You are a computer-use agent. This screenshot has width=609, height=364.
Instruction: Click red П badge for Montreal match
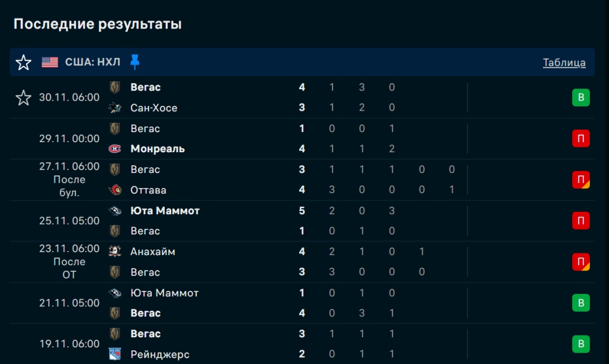click(580, 139)
